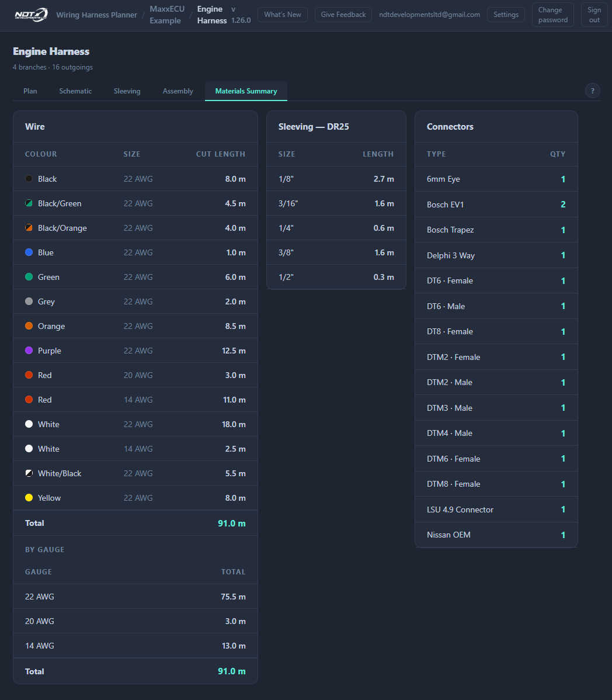Screen dimensions: 612x700
Task: Open the Assembly tab
Action: [x=178, y=91]
